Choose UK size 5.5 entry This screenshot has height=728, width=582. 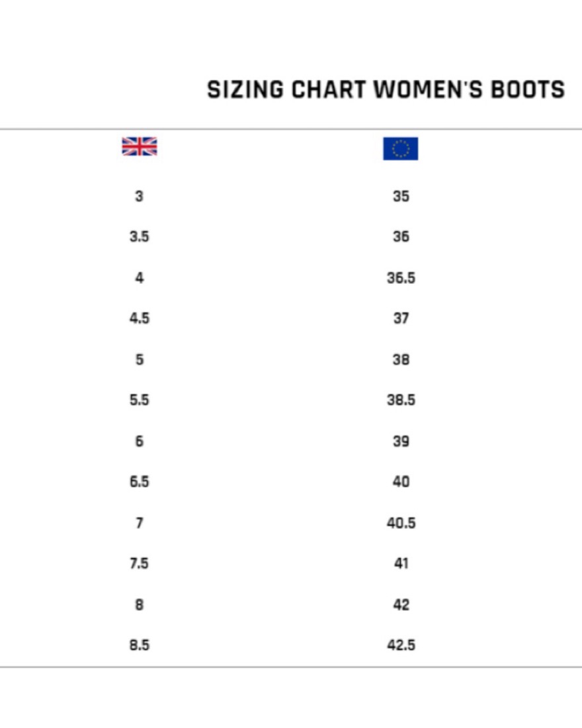tap(140, 400)
